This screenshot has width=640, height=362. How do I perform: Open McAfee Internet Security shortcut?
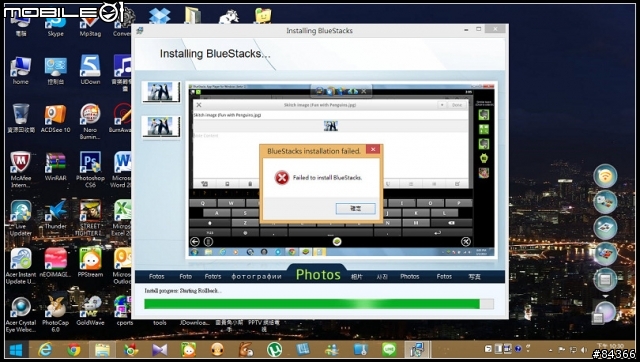point(20,169)
